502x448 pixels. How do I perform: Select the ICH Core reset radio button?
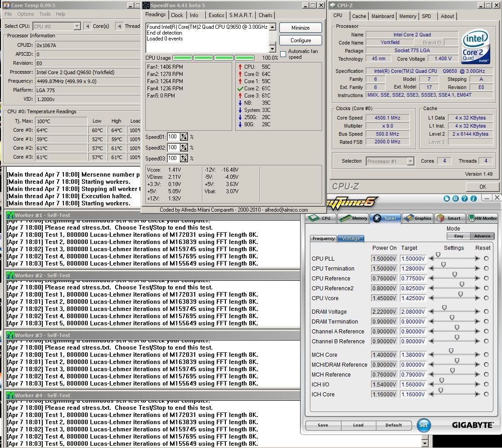tap(486, 394)
